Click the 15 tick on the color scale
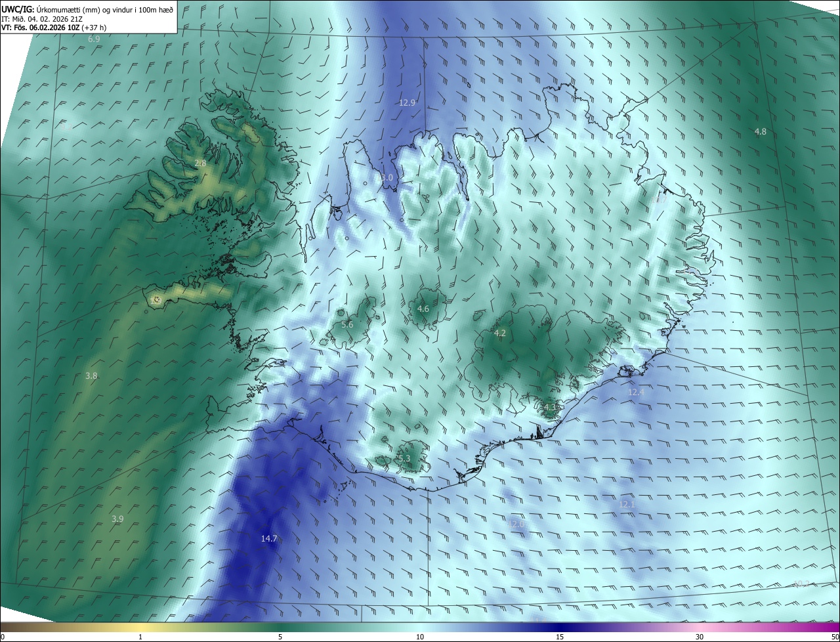The width and height of the screenshot is (840, 642). tap(560, 637)
